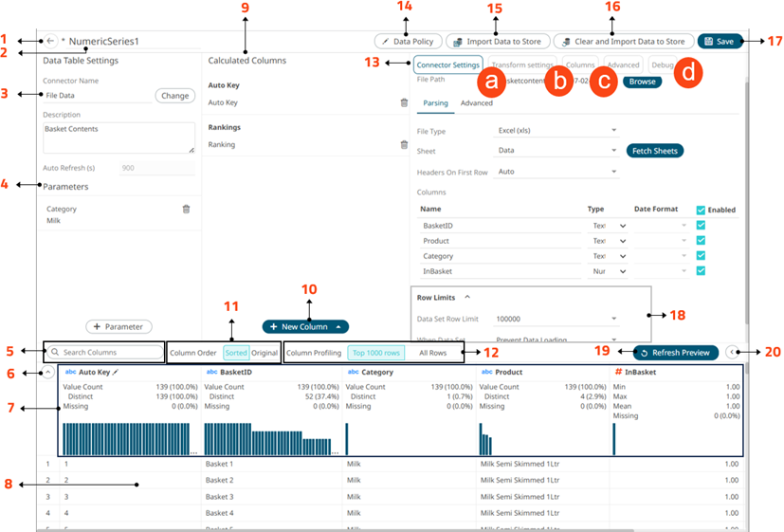The image size is (784, 532).
Task: Disable the Category column checkbox
Action: pos(701,255)
